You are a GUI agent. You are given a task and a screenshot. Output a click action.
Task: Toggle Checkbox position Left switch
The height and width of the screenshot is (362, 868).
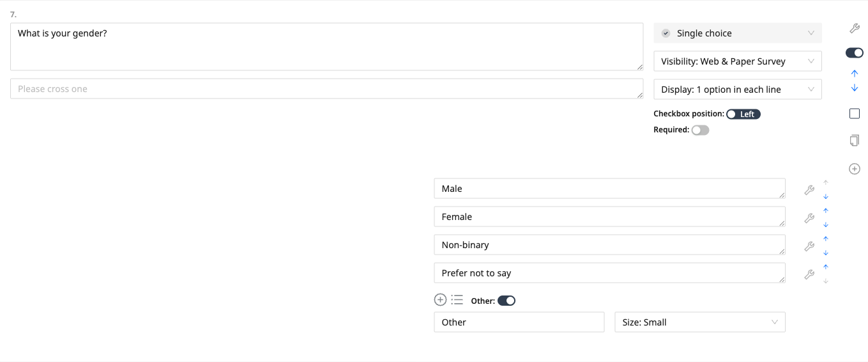point(743,114)
